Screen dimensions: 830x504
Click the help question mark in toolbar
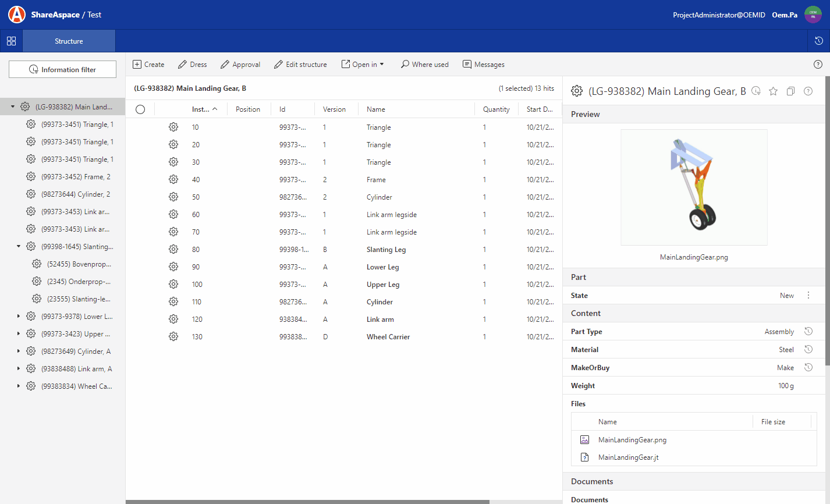(818, 65)
